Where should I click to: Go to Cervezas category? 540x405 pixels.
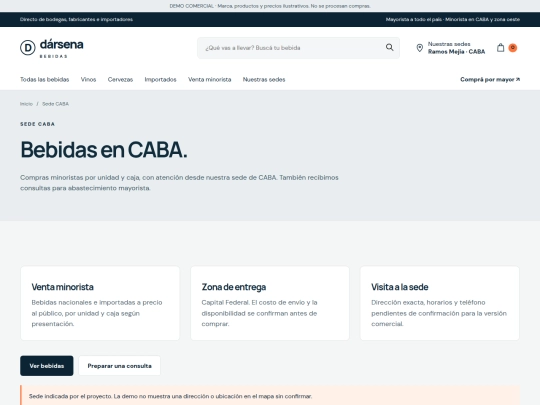click(120, 80)
